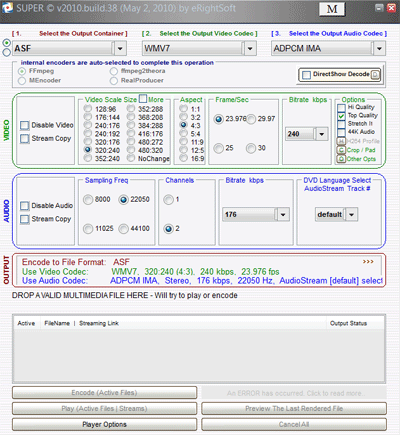Select 1 audio channel

(168, 200)
